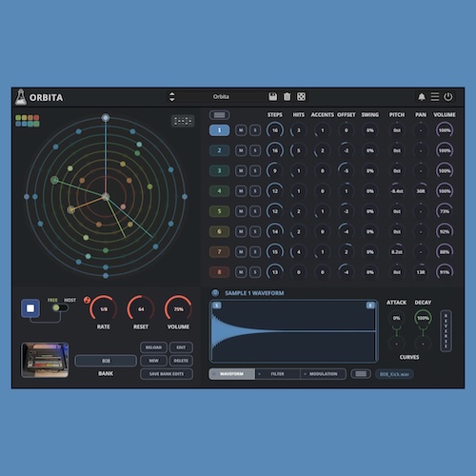The width and height of the screenshot is (476, 476).
Task: Click track 1 Steps knob showing 16
Action: [275, 130]
